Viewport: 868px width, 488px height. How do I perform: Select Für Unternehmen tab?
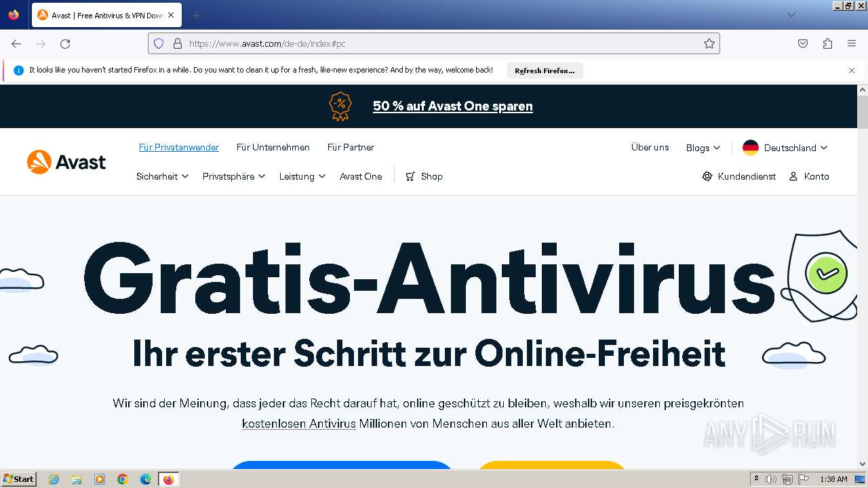pyautogui.click(x=273, y=147)
